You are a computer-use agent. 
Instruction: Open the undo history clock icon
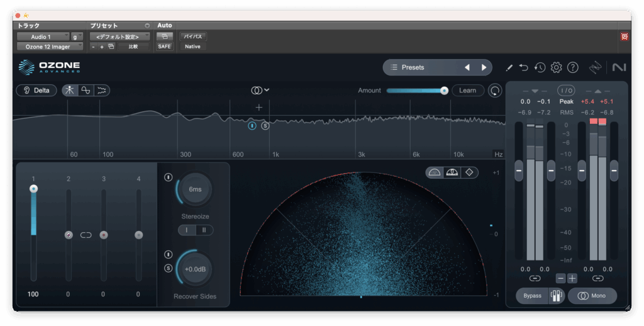tap(540, 67)
